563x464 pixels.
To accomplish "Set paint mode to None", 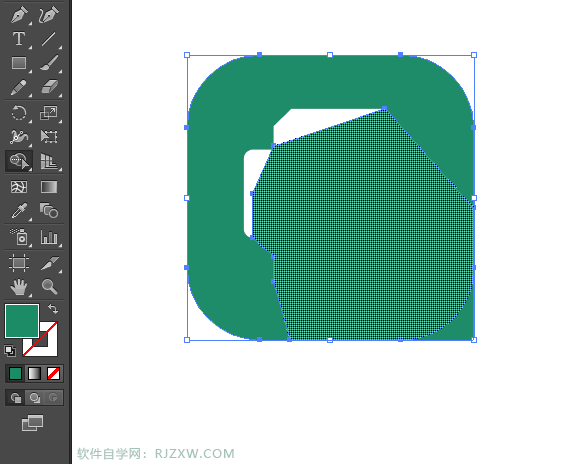I will click(53, 373).
